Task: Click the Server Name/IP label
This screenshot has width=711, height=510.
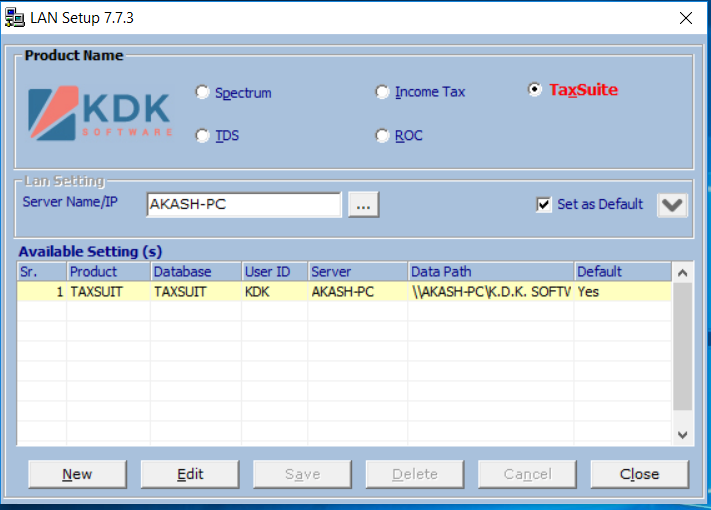Action: tap(70, 202)
